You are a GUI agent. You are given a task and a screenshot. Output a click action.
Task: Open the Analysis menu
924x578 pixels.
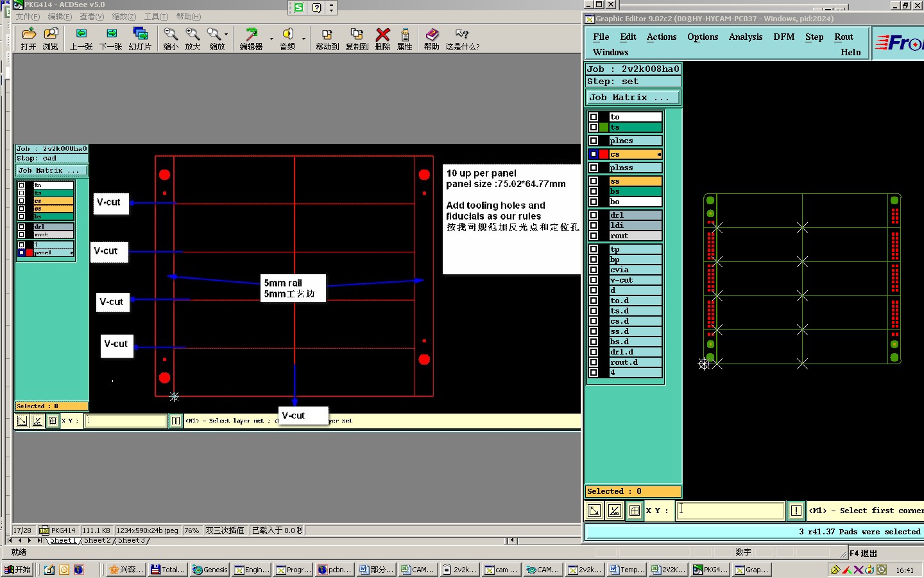point(745,37)
